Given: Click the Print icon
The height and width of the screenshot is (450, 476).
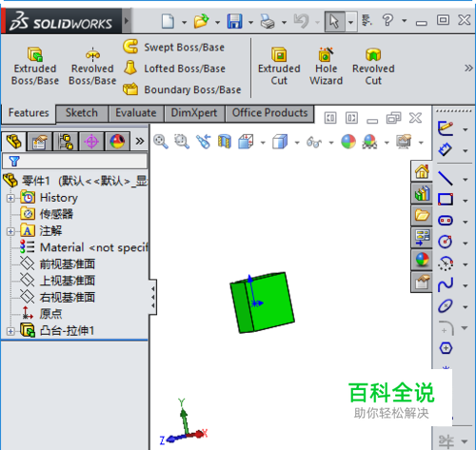Looking at the screenshot, I should coord(268,22).
